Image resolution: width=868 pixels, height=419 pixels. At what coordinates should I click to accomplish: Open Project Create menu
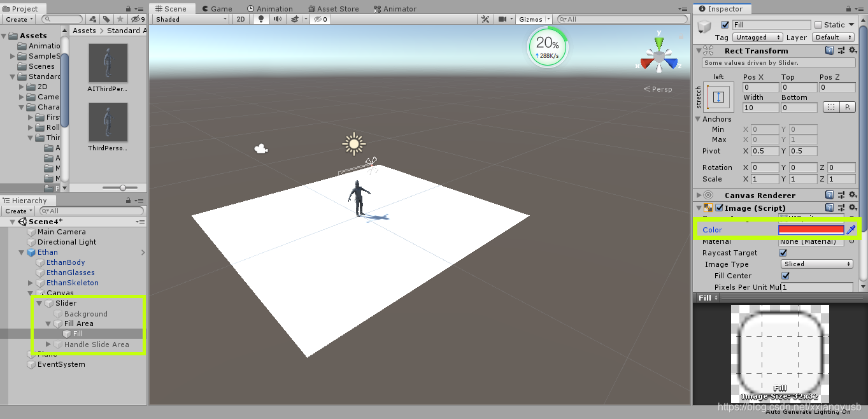point(18,20)
